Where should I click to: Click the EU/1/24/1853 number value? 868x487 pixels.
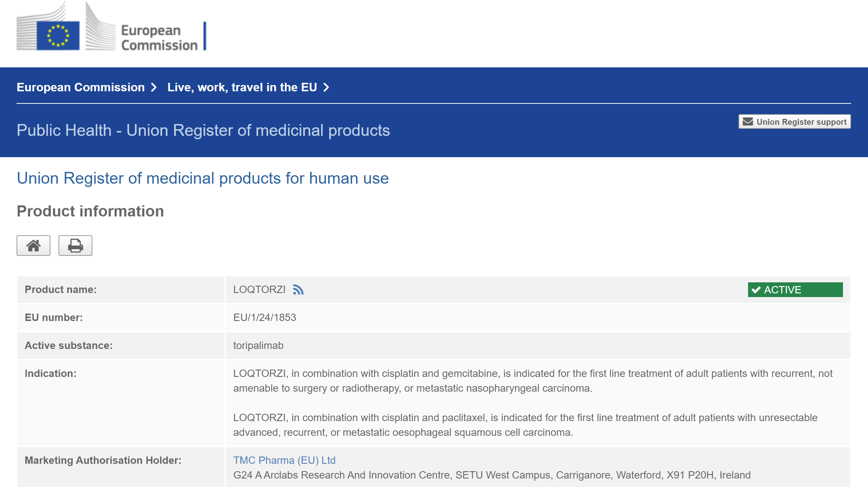point(265,317)
